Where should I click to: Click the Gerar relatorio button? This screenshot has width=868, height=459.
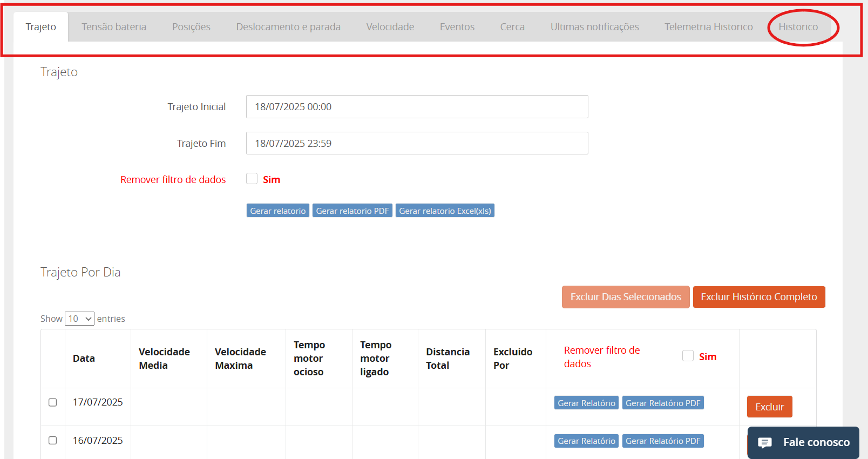[x=277, y=211]
